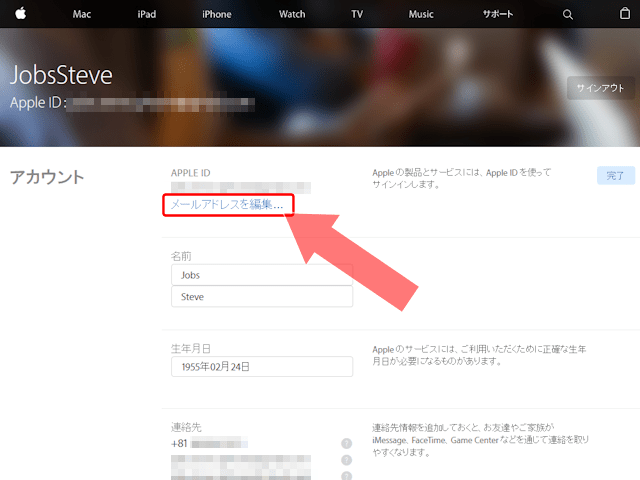Click the 完了 button
Screen dimensions: 640x480
[616, 176]
